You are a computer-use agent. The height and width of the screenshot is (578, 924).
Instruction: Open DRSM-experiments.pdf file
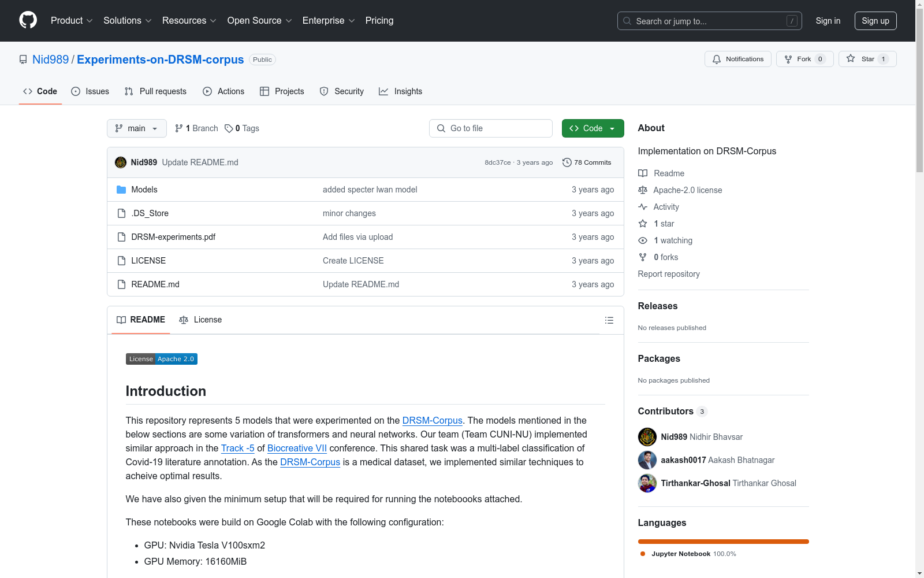pos(173,237)
